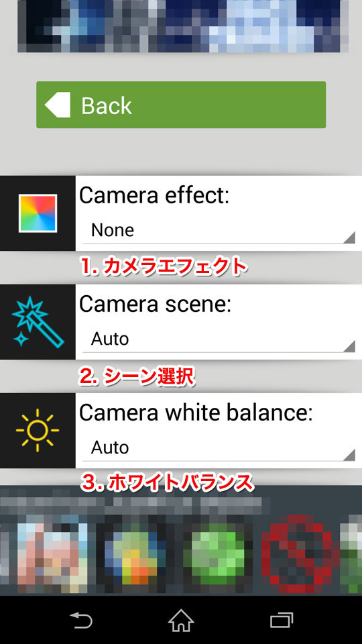Tap the green Back button
This screenshot has width=362, height=644.
pos(181,105)
